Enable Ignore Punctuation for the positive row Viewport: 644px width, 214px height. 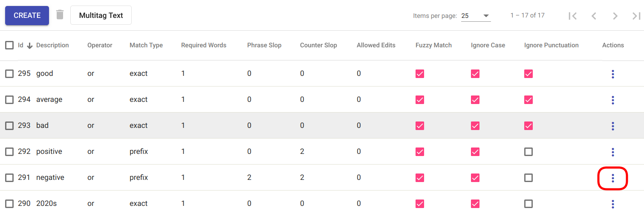coord(528,152)
